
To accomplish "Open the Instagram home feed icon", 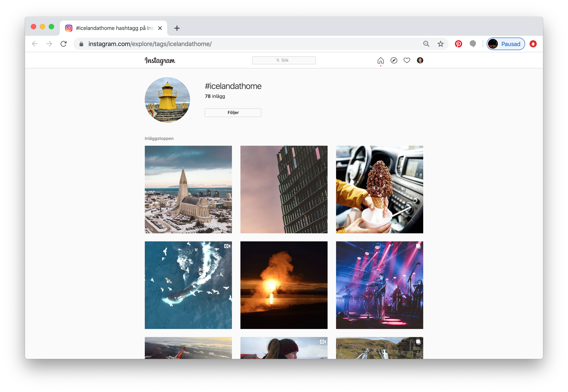I will 380,60.
